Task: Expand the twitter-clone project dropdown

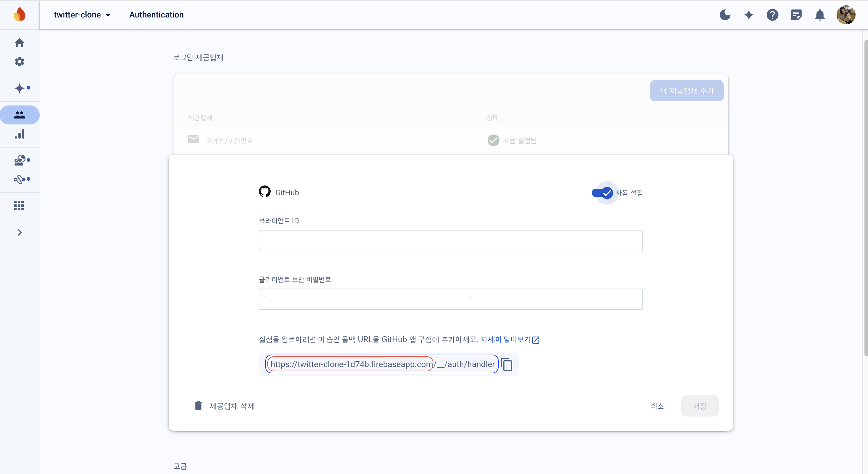Action: [x=82, y=15]
